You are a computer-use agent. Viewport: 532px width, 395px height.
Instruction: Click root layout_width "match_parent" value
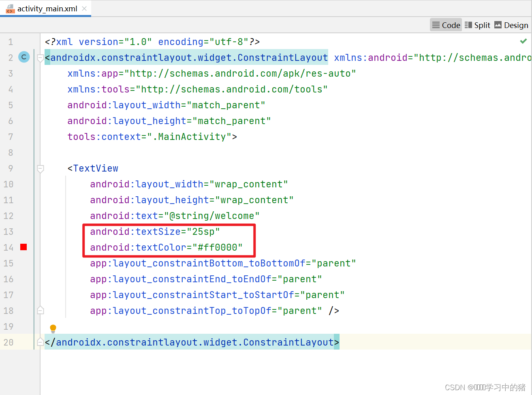click(x=226, y=105)
